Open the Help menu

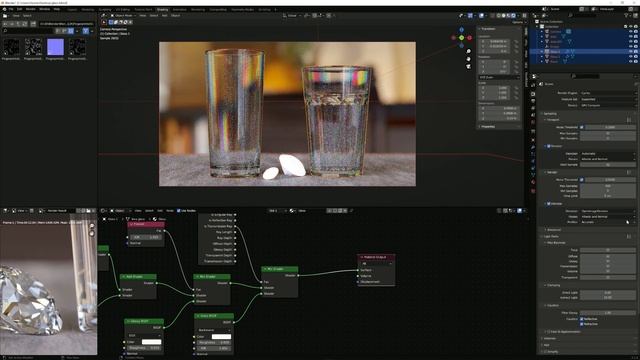point(57,9)
